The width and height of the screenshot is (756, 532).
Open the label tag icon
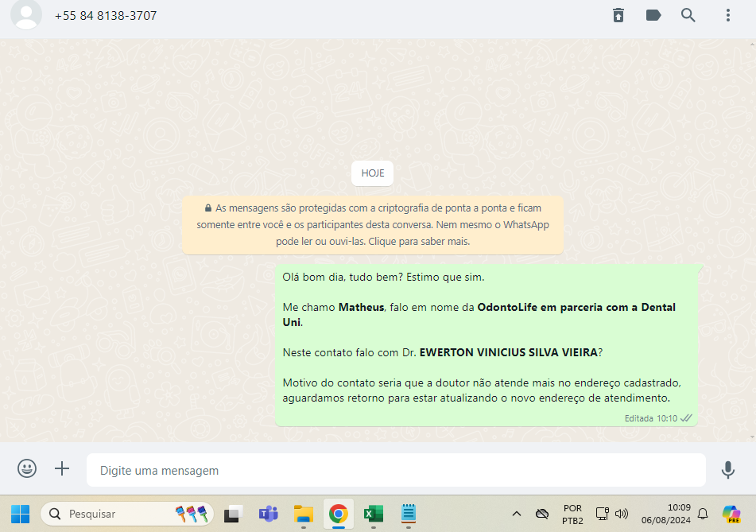653,15
